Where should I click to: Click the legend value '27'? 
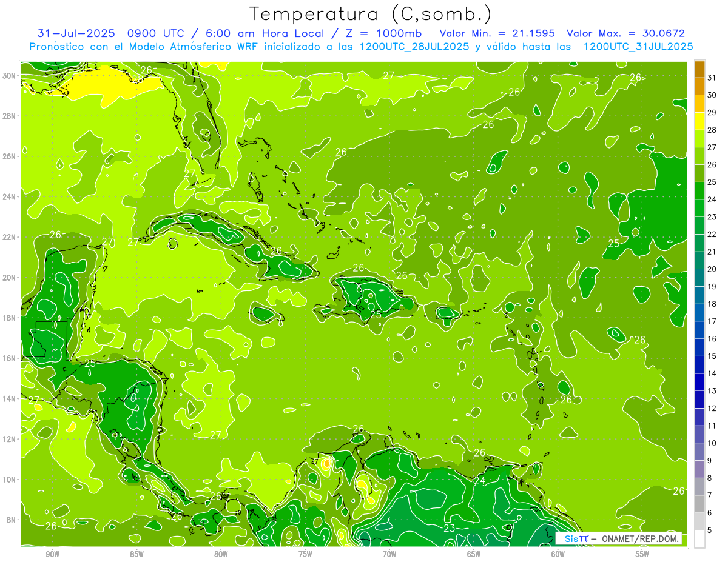pos(712,147)
